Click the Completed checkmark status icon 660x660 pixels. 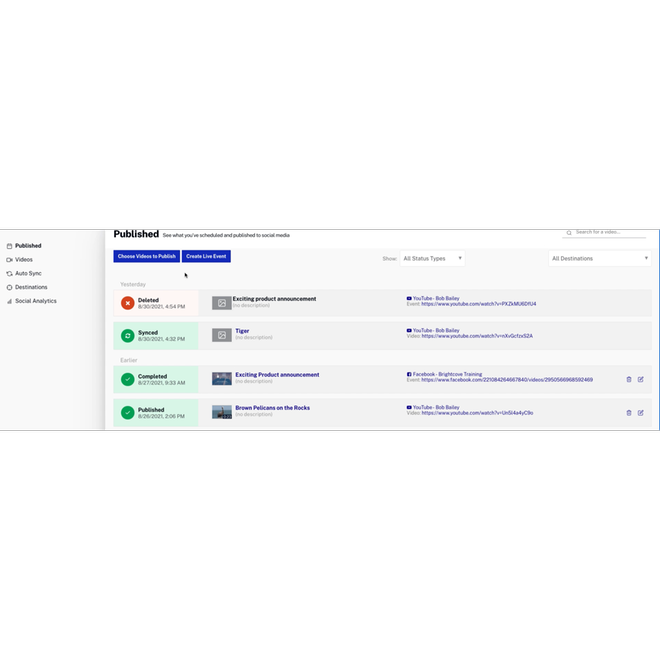[127, 379]
